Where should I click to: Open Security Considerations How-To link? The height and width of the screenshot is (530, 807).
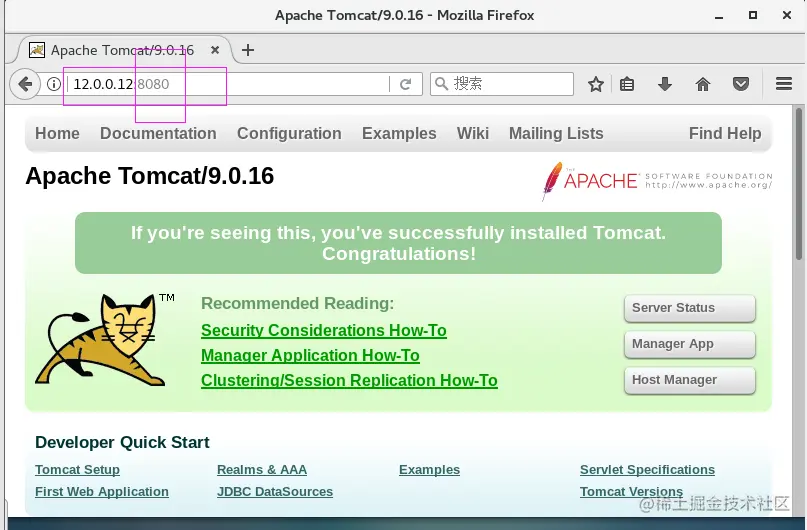[324, 330]
